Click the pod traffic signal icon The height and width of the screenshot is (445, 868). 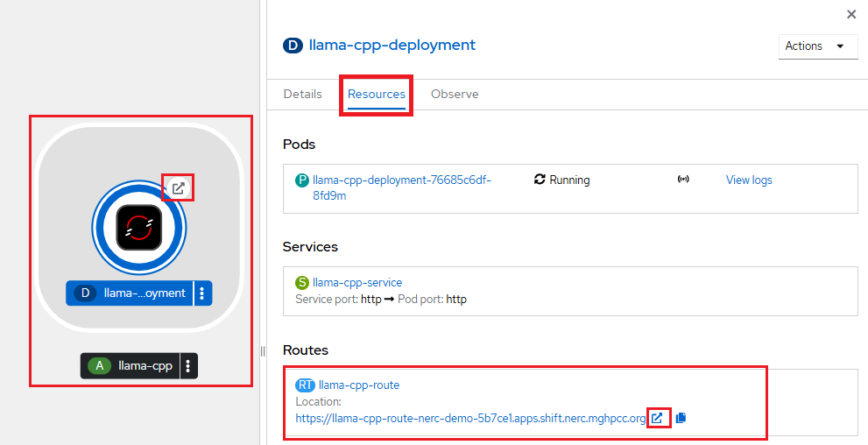683,180
